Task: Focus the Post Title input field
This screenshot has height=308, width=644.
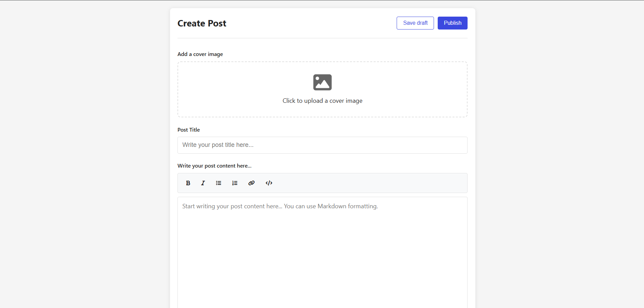Action: (x=322, y=145)
